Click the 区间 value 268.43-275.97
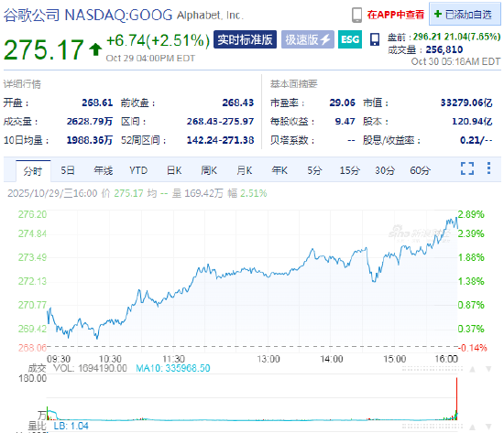This screenshot has height=433, width=504. click(220, 122)
